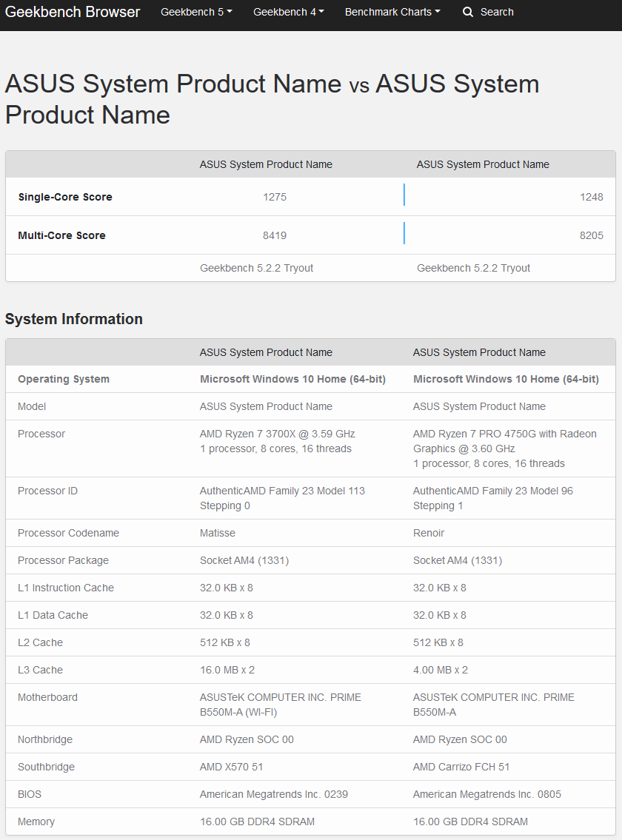This screenshot has height=840, width=622.
Task: Select Family 23 Model 96 processor ID
Action: 492,498
